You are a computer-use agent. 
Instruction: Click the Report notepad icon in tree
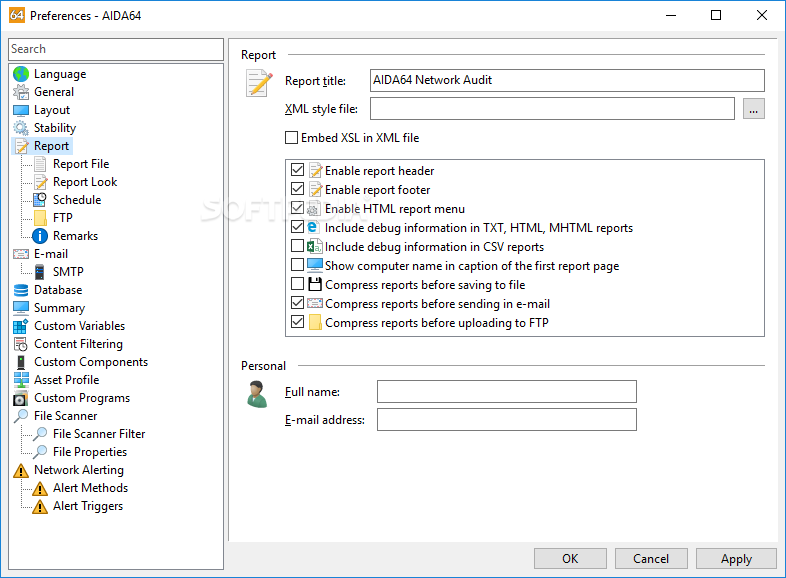click(21, 146)
